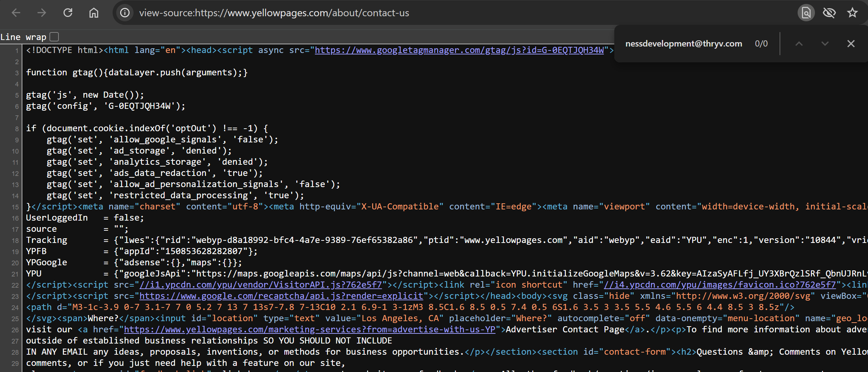Screen dimensions: 868x372
Task: Open the browser home page
Action: click(x=93, y=13)
